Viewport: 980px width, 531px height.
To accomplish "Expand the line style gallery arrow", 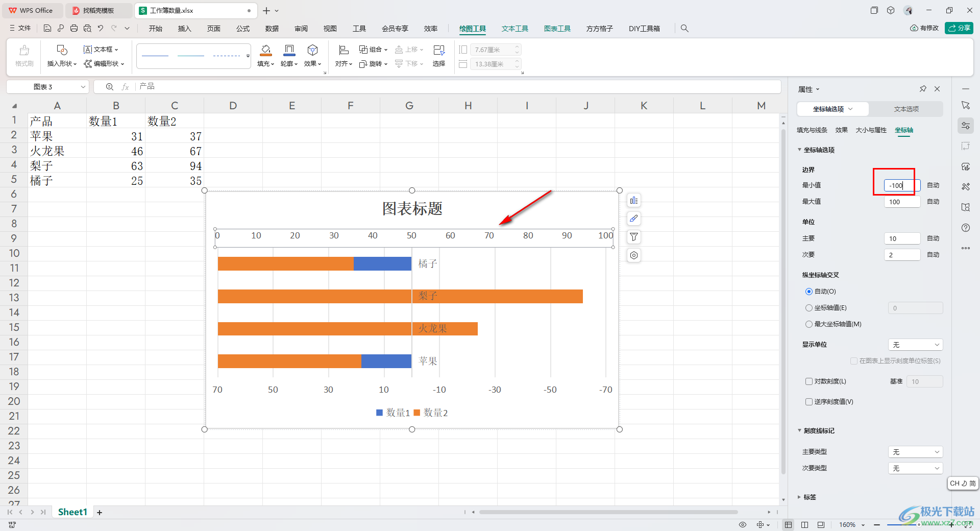I will point(248,56).
